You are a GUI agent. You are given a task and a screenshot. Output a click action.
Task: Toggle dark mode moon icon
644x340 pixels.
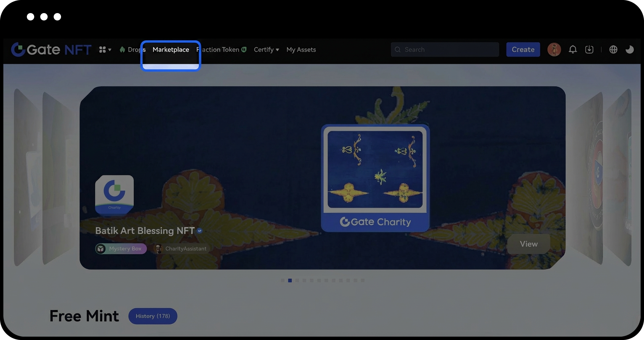[630, 50]
